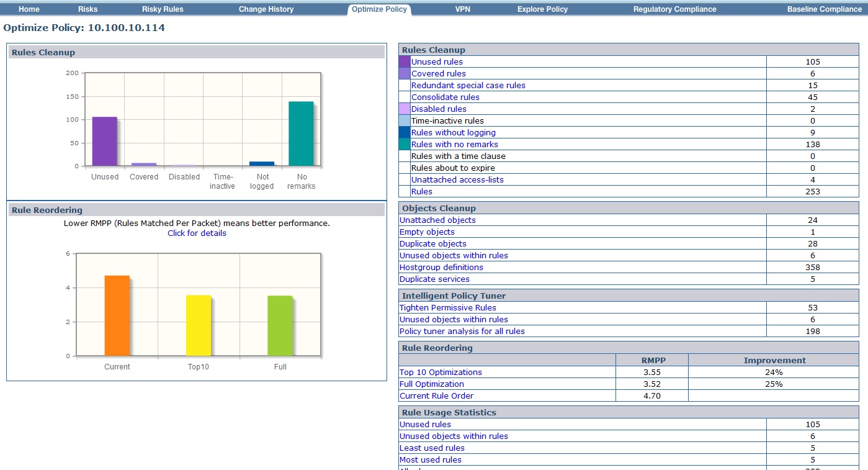The height and width of the screenshot is (470, 868).
Task: Click the Tighten Permissive Rules link
Action: coord(447,307)
